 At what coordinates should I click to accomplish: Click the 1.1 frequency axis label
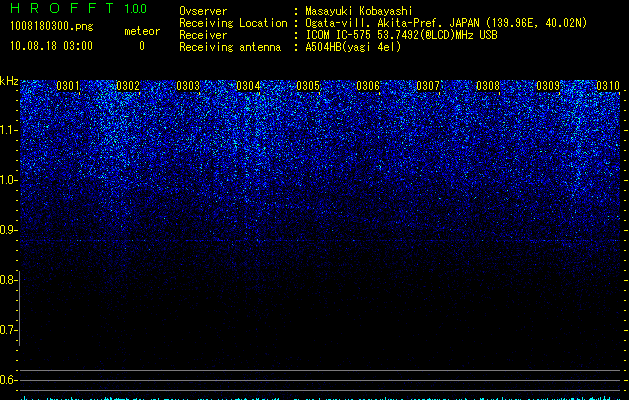pos(8,130)
